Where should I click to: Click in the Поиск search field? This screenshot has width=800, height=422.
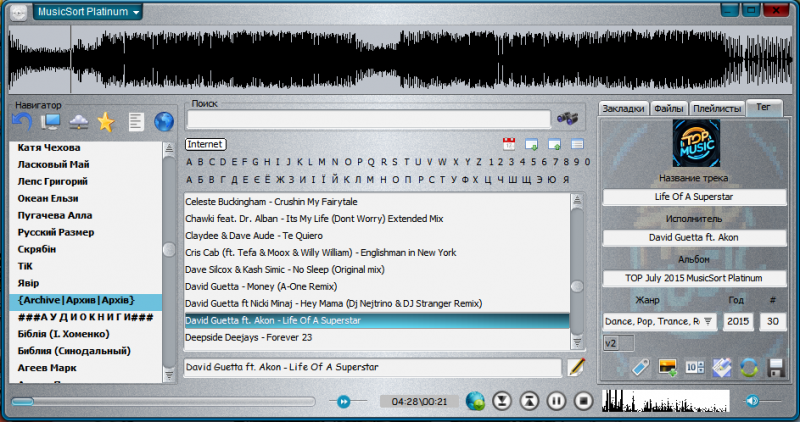click(x=368, y=119)
